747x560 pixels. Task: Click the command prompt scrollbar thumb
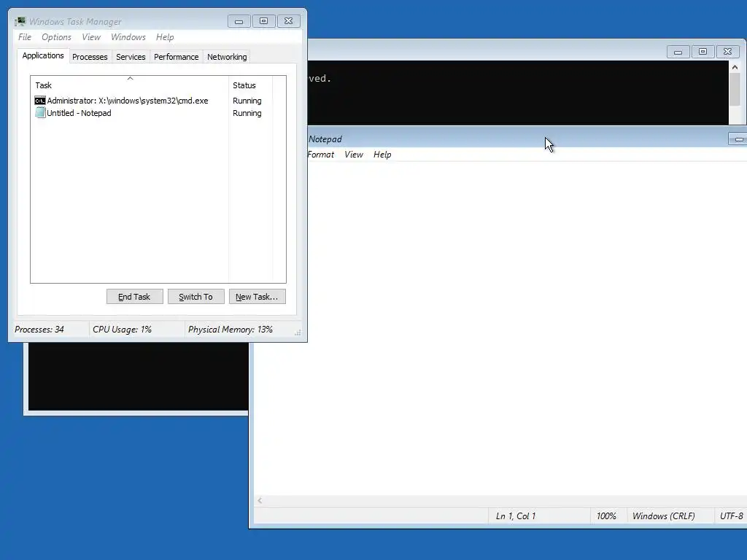[735, 90]
